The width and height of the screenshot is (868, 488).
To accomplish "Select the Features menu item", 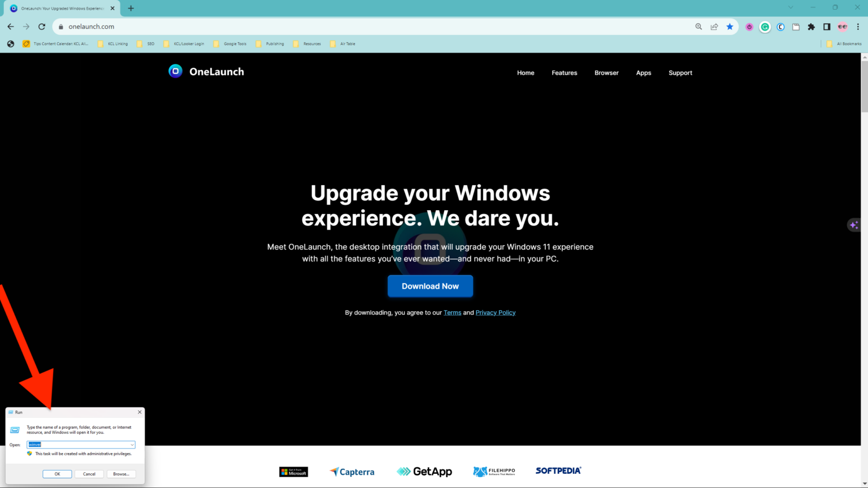I will click(564, 73).
